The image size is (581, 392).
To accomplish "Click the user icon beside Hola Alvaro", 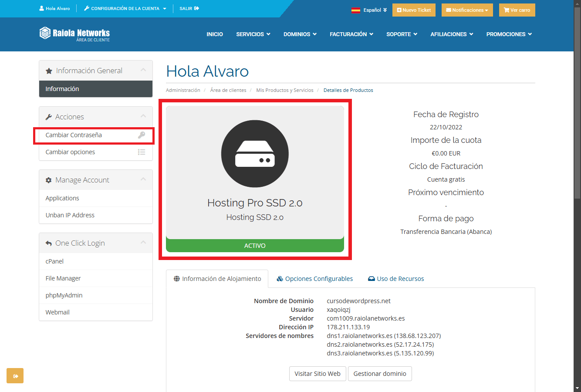I will (x=41, y=8).
